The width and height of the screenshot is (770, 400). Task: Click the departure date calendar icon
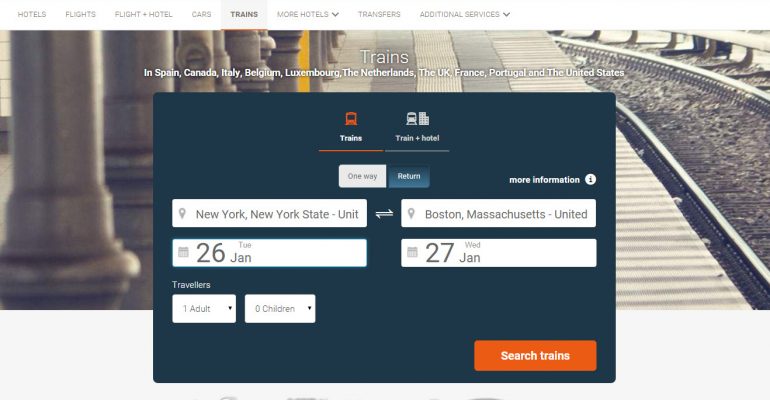pyautogui.click(x=183, y=252)
